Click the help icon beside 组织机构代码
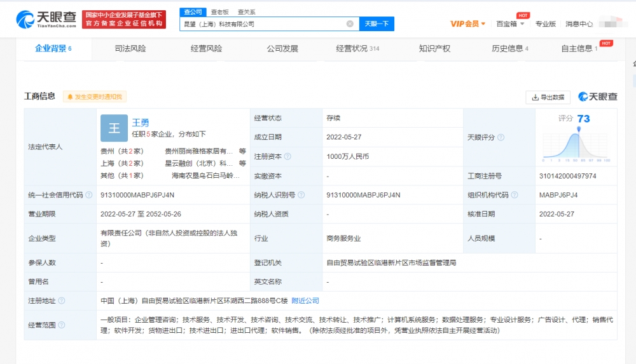The height and width of the screenshot is (364, 636). click(523, 195)
